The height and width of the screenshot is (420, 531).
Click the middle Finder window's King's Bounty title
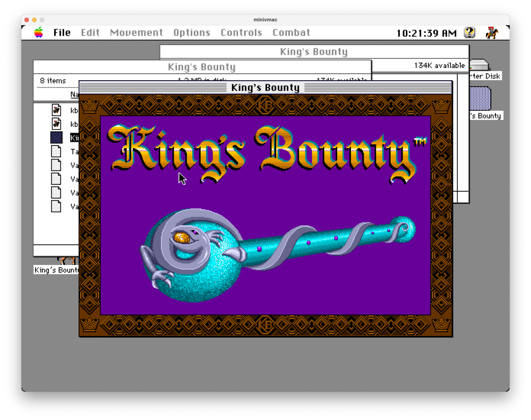coord(201,67)
